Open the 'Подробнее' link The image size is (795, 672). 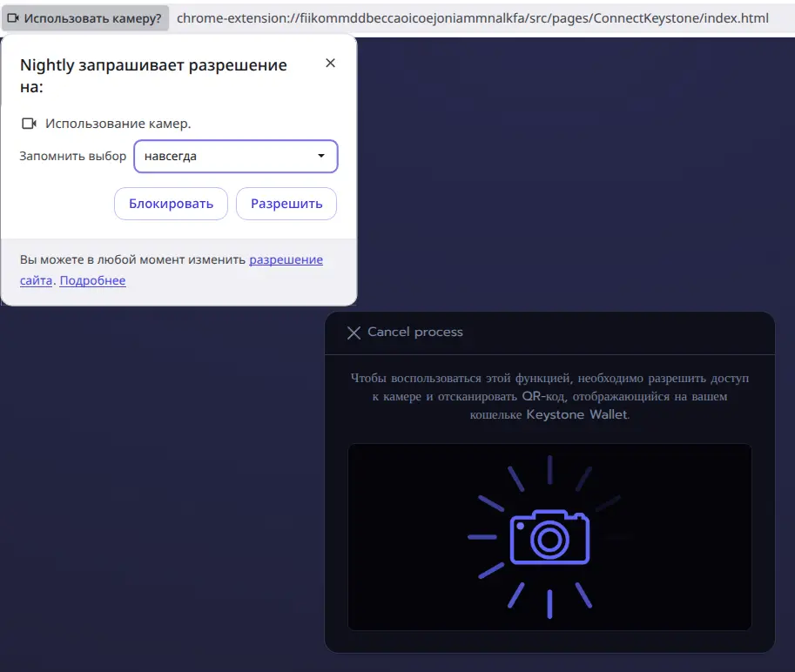pos(92,280)
